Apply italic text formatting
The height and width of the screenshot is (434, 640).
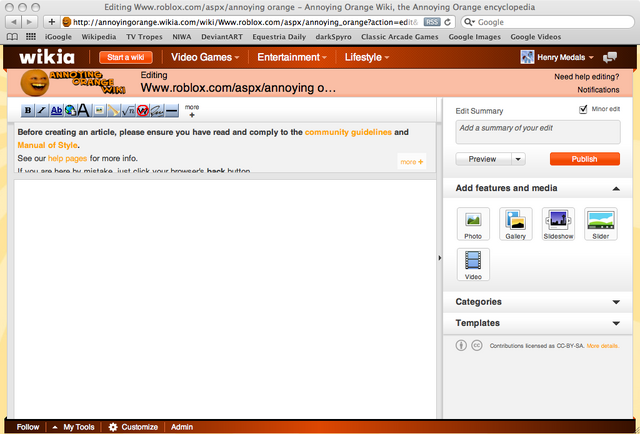click(x=42, y=110)
